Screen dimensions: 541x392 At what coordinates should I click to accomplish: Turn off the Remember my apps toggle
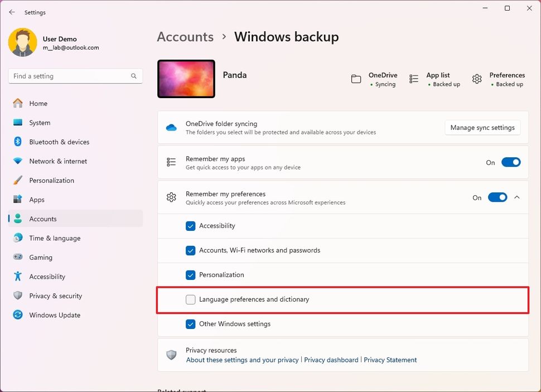510,162
